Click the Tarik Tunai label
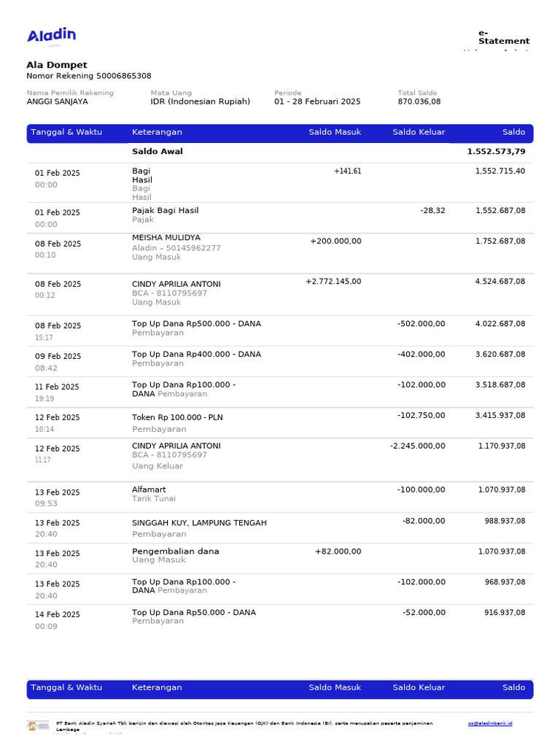560x747 pixels. pyautogui.click(x=153, y=499)
